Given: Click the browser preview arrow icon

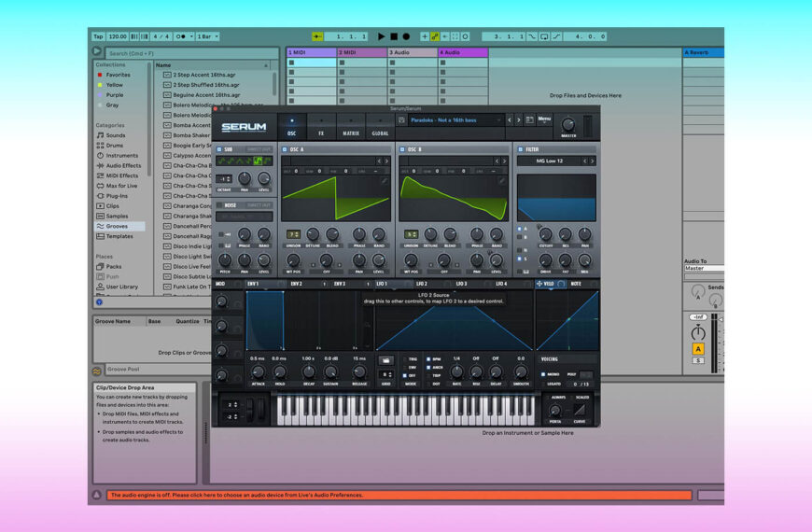Looking at the screenshot, I should pos(97,51).
